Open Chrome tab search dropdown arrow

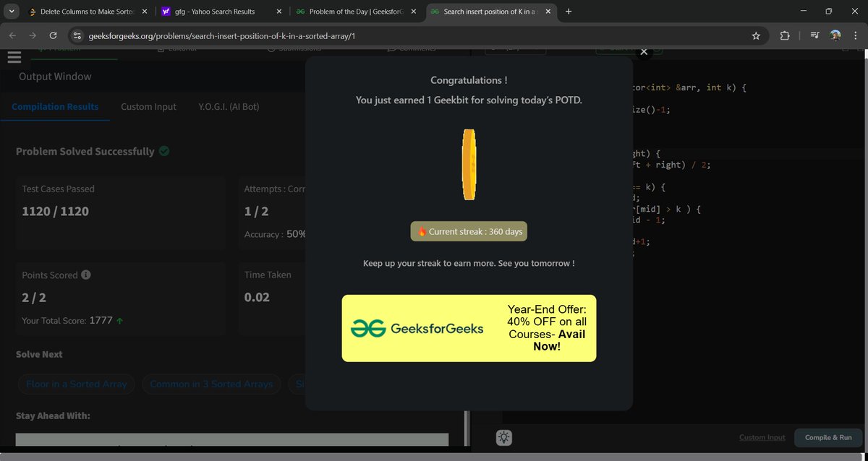(12, 12)
